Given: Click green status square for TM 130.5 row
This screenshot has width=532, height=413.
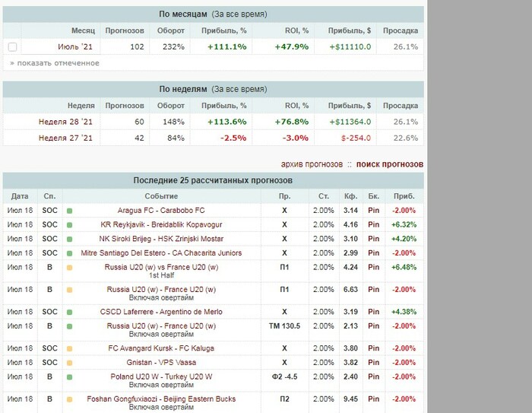Looking at the screenshot, I should [70, 326].
